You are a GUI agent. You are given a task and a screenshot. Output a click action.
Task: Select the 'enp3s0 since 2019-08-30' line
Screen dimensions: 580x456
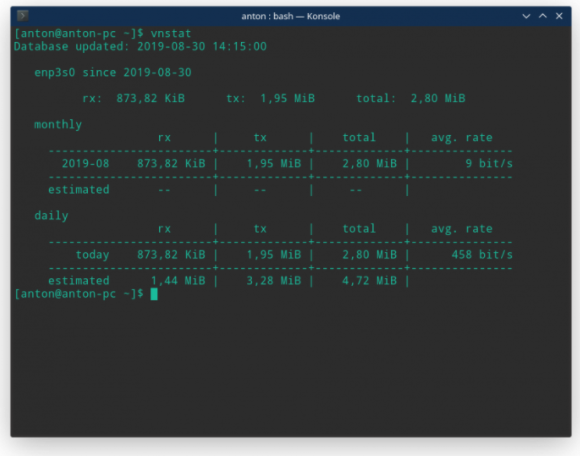pos(113,72)
